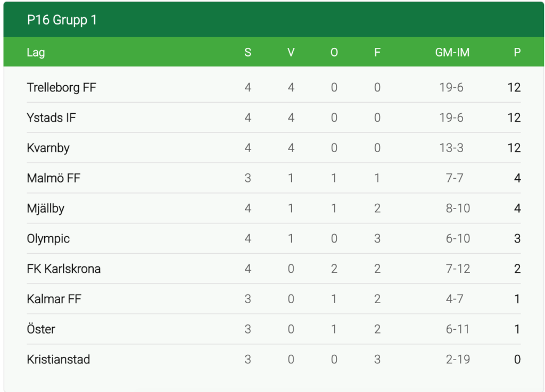The image size is (545, 392).
Task: Click the Lag column header
Action: point(36,53)
